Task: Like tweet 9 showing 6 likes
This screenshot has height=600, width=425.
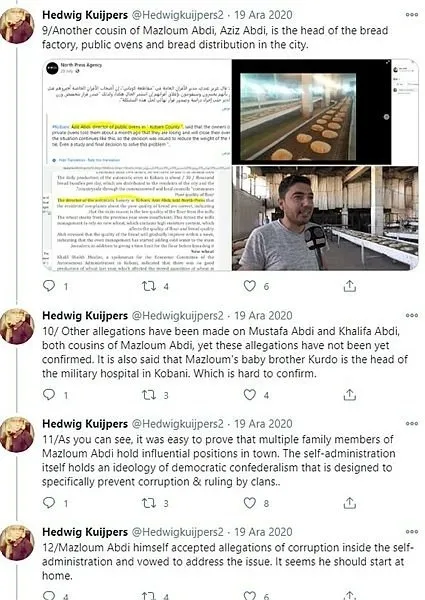Action: (249, 286)
